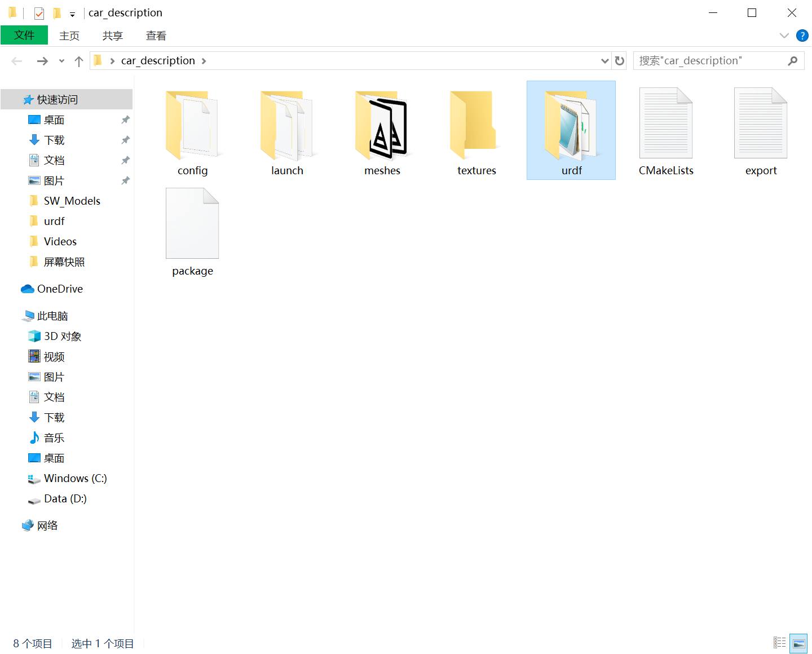The image size is (812, 654).
Task: Unpin 下载 from quick access
Action: (125, 140)
